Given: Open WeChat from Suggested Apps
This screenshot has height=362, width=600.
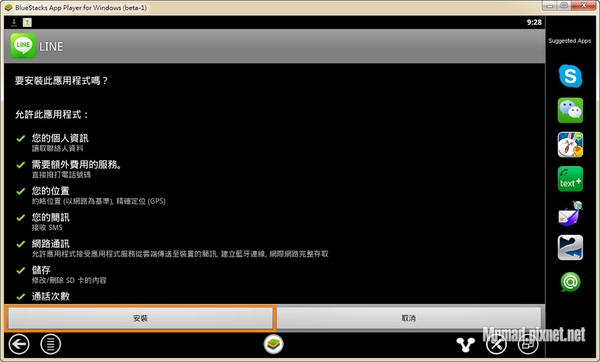Looking at the screenshot, I should pyautogui.click(x=570, y=110).
